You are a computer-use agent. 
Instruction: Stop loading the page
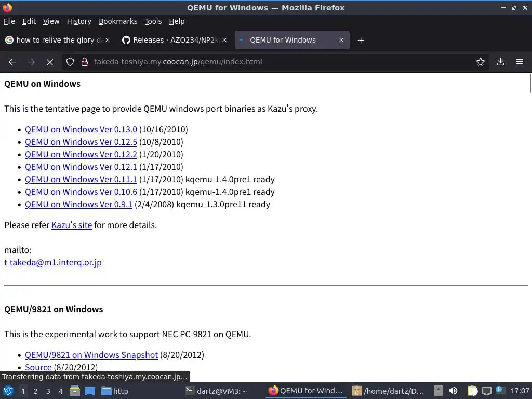(49, 62)
